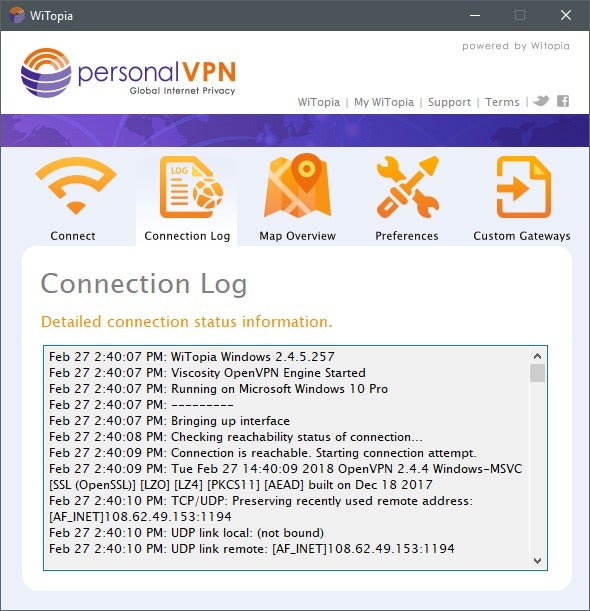Minimize the WiTopia window
Viewport: 590px width, 611px height.
click(475, 16)
